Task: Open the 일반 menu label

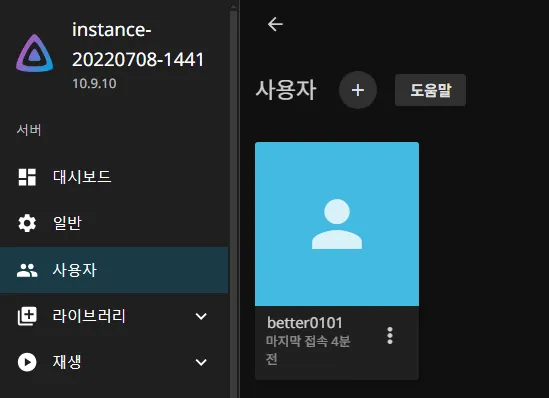Action: pos(67,223)
